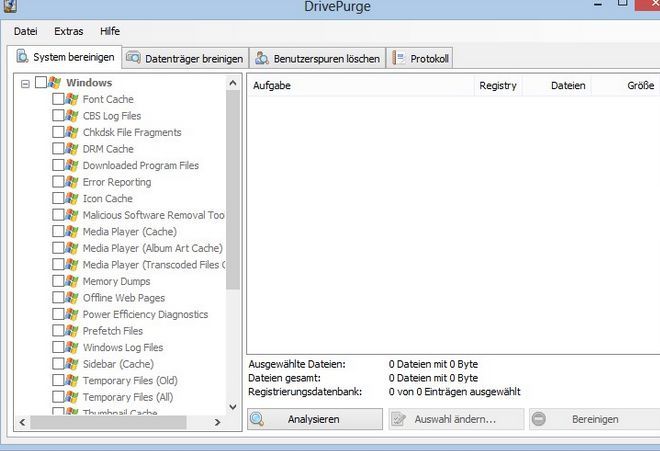Open the Protokoll tab
The width and height of the screenshot is (660, 451).
[x=420, y=58]
